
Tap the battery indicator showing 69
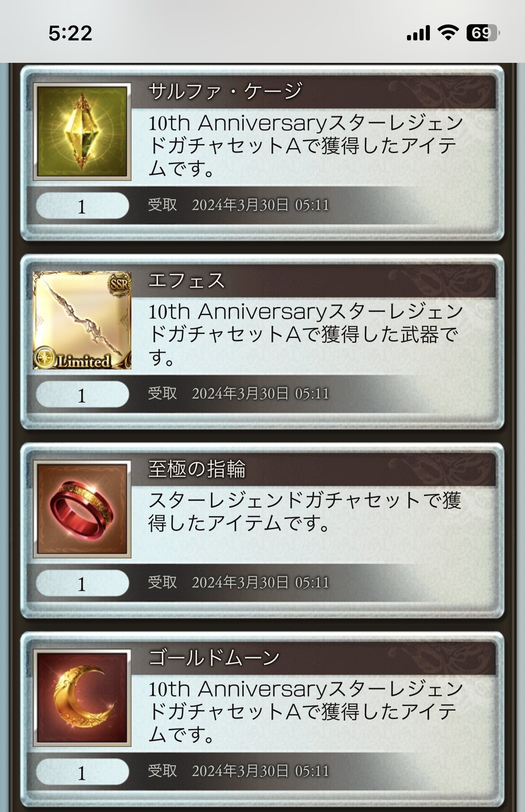coord(483,33)
